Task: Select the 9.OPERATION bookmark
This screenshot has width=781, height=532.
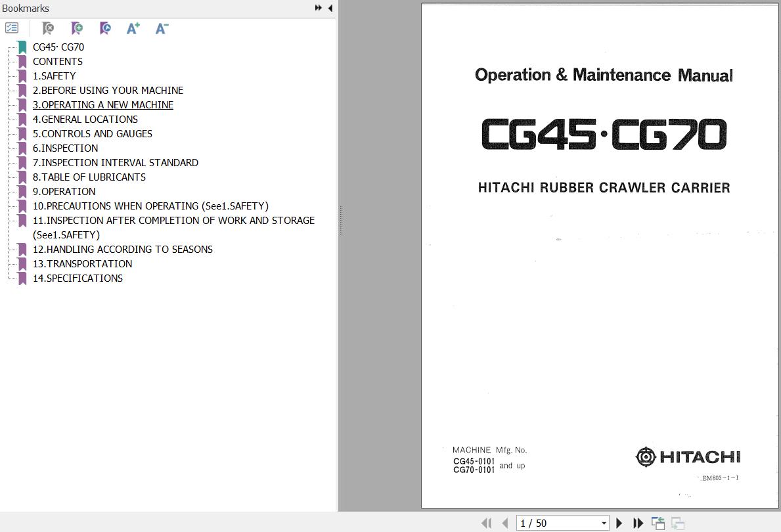Action: click(64, 191)
